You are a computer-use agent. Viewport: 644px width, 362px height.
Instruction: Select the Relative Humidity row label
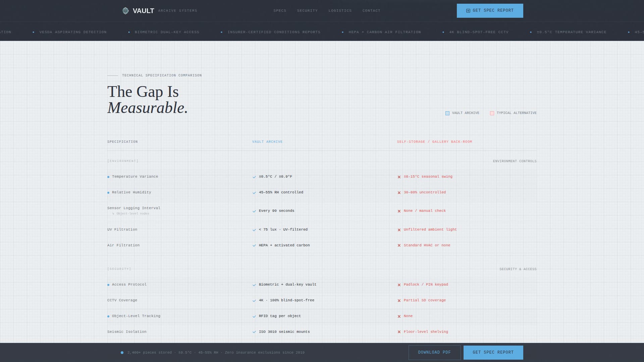tap(131, 192)
